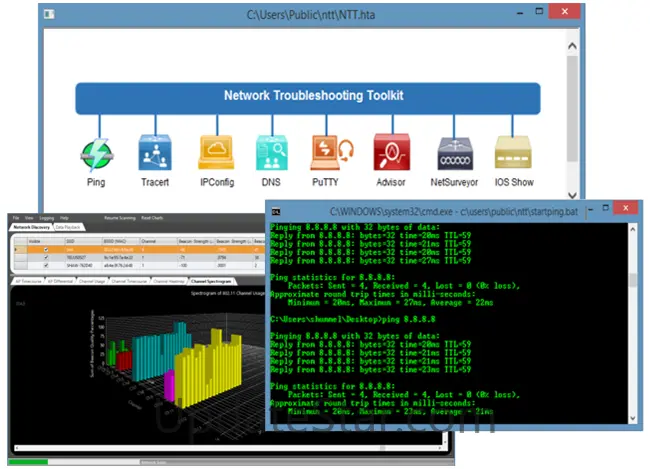Open the Channel Heatmap chart tab

tap(169, 281)
